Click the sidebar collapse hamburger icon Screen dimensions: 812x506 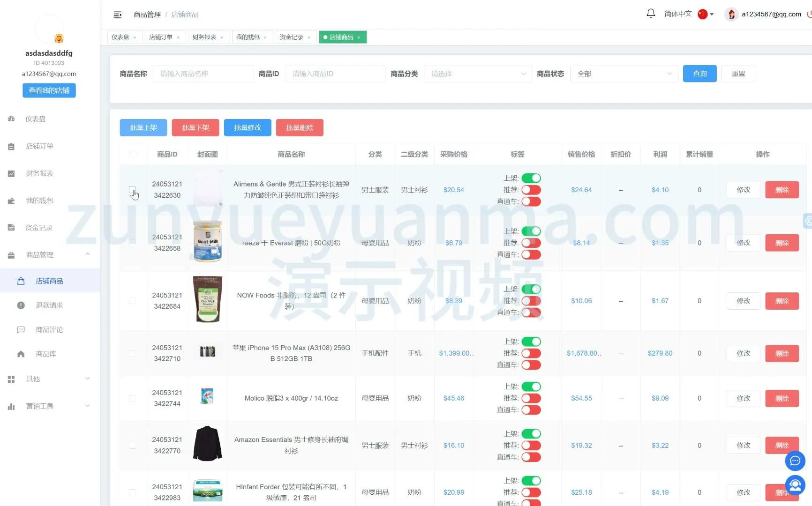(x=118, y=15)
